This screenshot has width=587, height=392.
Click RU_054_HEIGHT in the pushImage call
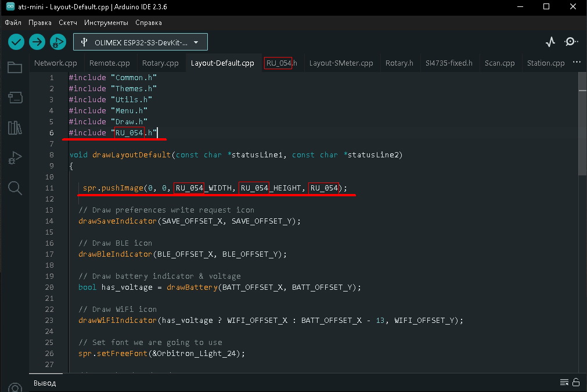(271, 188)
